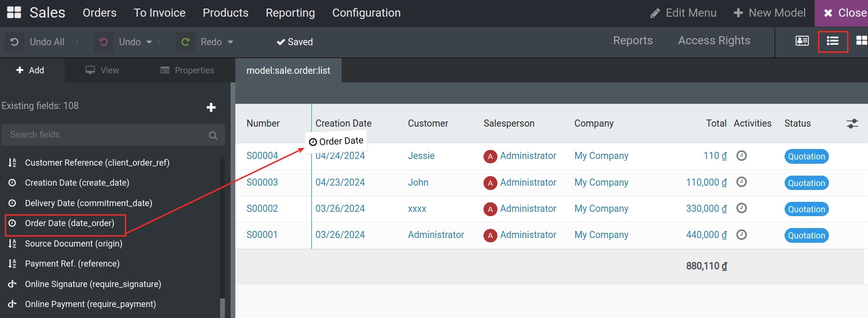The image size is (868, 318).
Task: Click the Company column header
Action: tap(594, 123)
